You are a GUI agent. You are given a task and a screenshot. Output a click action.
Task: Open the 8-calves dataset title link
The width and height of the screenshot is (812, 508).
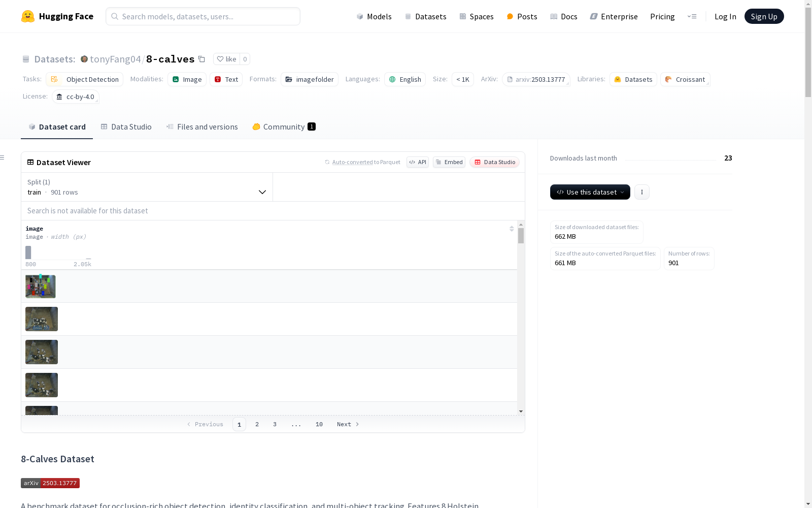(170, 59)
